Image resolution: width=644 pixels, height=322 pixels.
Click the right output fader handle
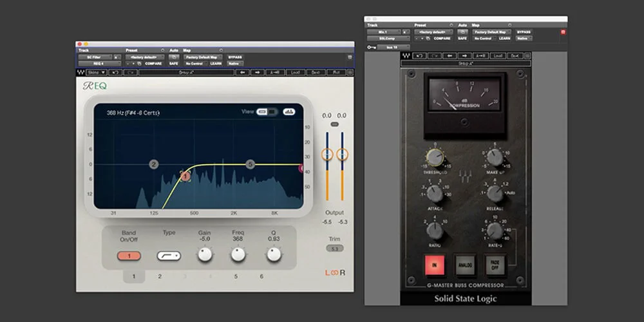(342, 155)
